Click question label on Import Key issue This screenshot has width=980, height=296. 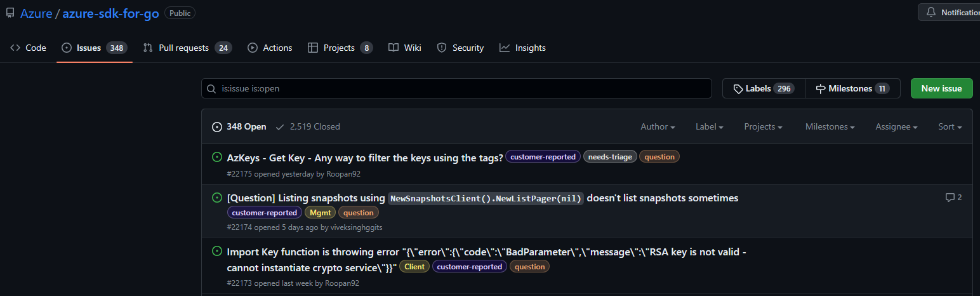click(x=530, y=267)
